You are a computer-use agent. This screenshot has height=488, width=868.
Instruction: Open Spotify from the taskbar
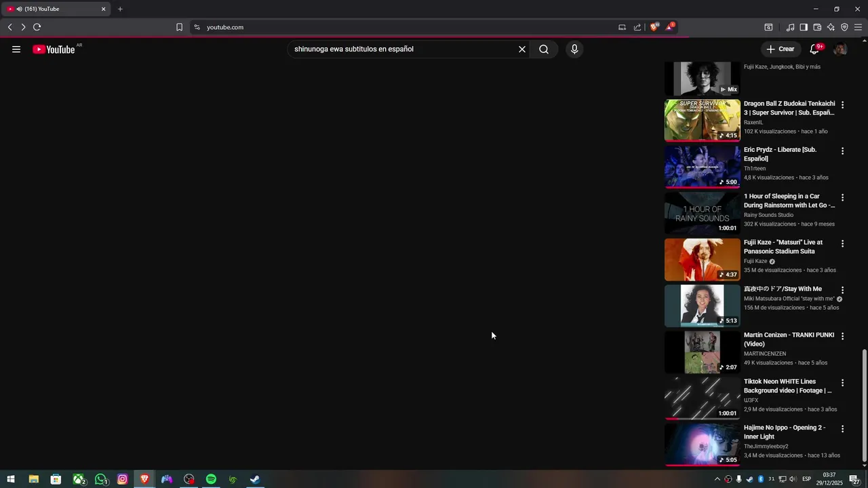click(x=211, y=479)
